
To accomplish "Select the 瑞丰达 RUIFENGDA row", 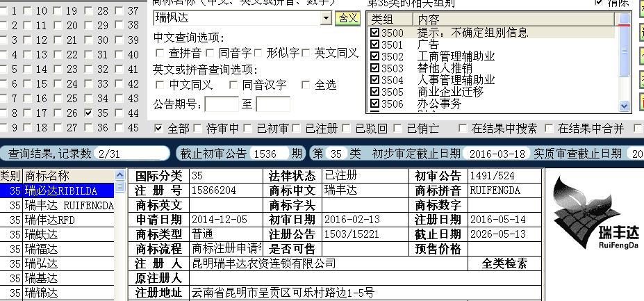I will tap(57, 205).
